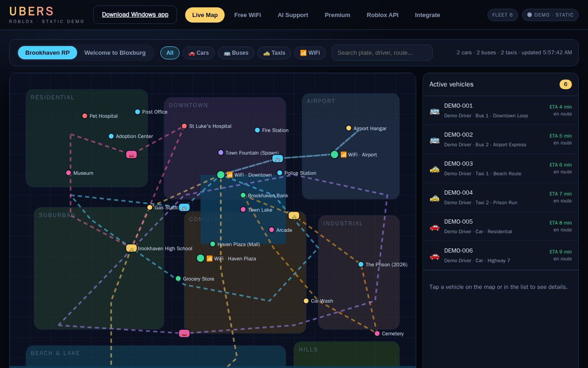
Task: Select DEMO-003 Taxi 1 Beach Route row
Action: (501, 168)
